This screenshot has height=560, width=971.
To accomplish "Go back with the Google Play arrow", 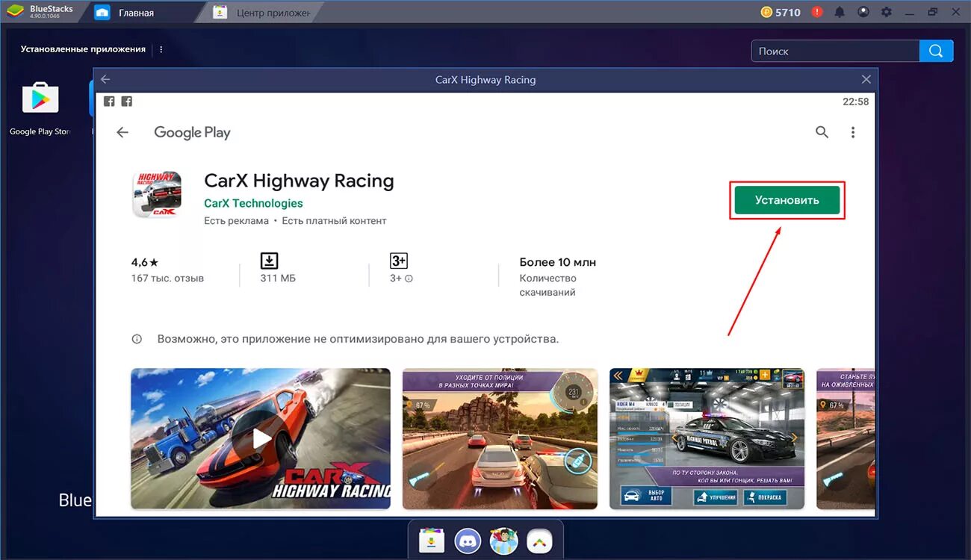I will point(122,132).
